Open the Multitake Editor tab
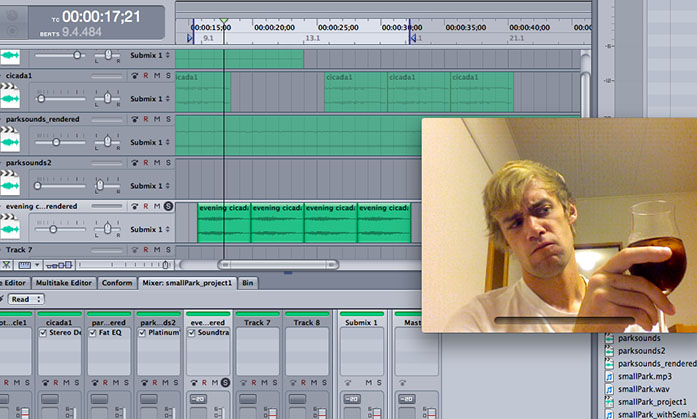The width and height of the screenshot is (697, 419). [x=64, y=283]
